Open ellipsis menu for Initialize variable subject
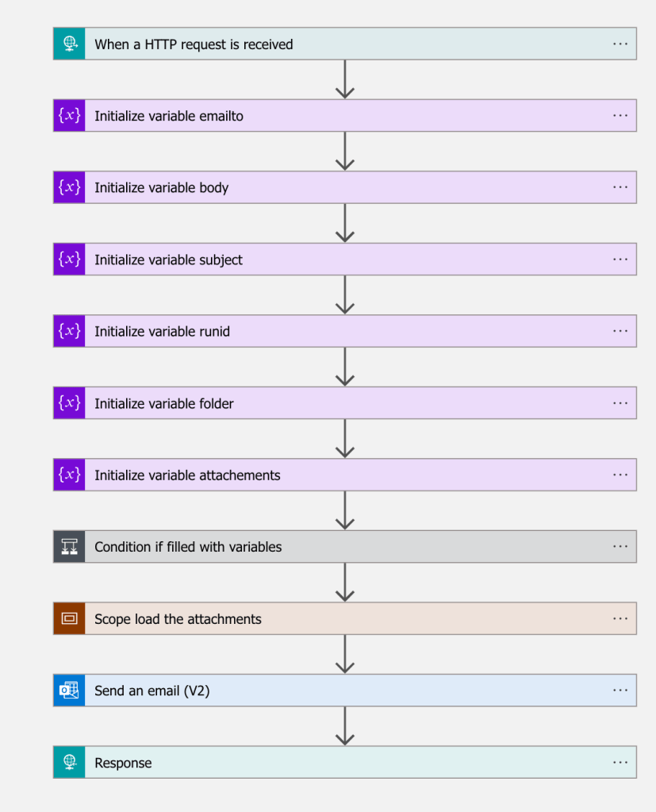 (620, 259)
